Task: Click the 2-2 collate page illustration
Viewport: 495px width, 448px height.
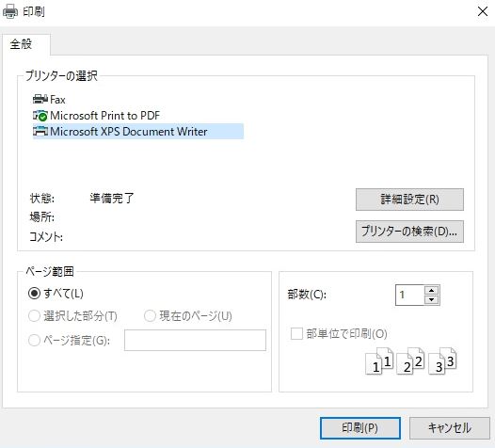Action: coord(410,360)
